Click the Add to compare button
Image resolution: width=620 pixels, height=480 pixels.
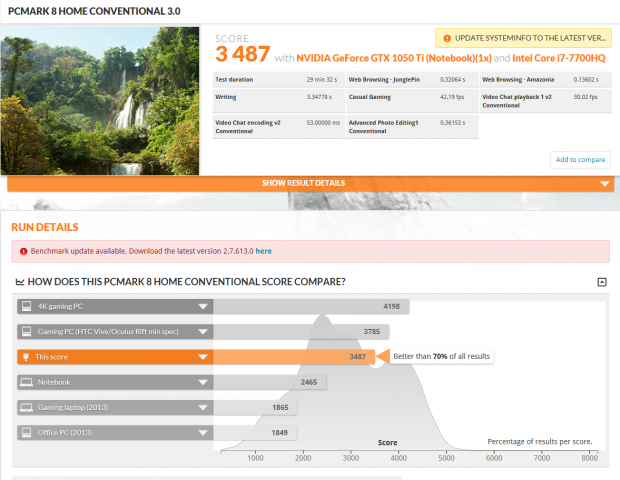point(580,160)
